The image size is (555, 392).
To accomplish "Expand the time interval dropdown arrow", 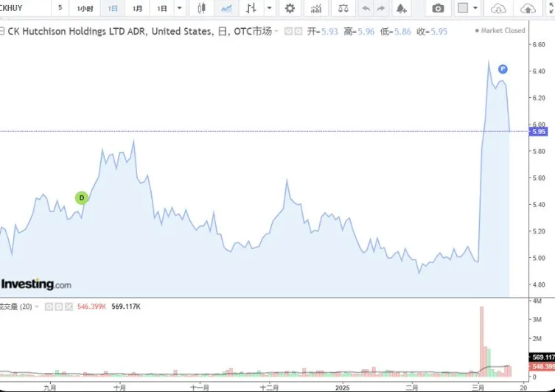I will point(180,8).
